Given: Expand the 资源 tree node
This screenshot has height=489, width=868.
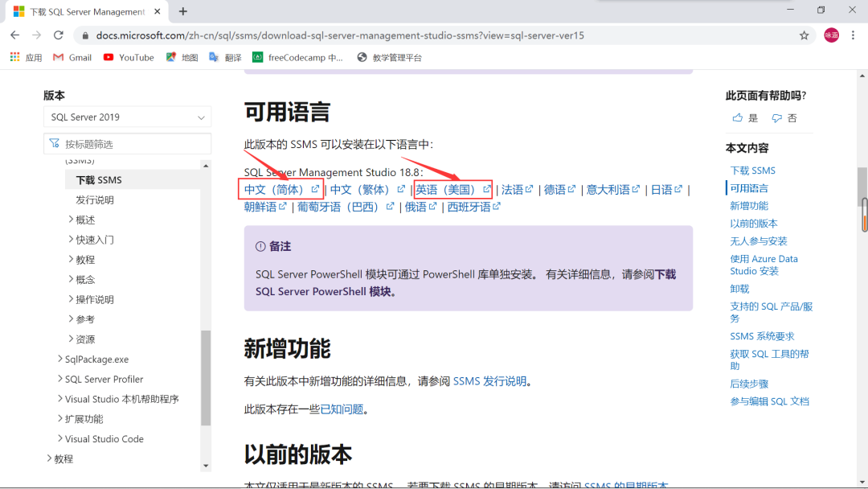Looking at the screenshot, I should point(71,339).
